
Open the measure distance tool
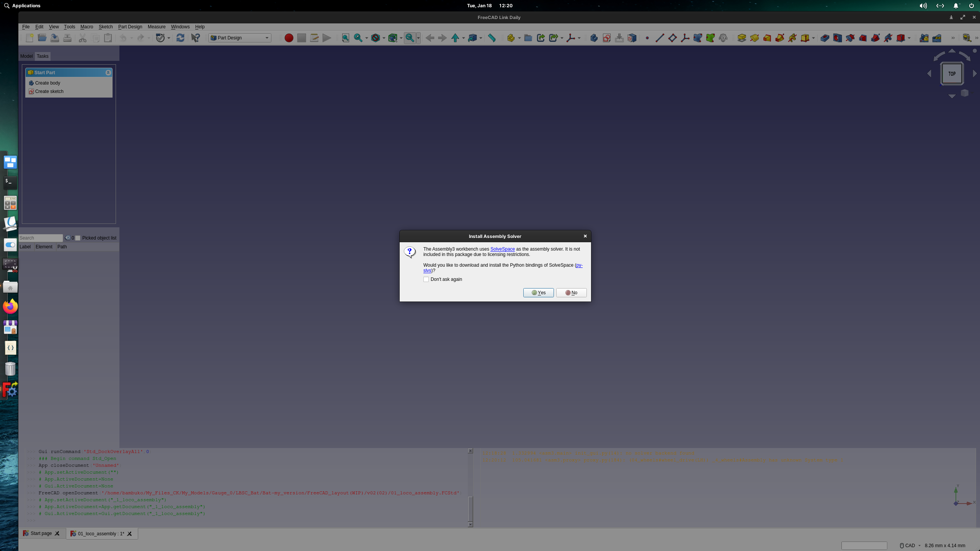[492, 38]
